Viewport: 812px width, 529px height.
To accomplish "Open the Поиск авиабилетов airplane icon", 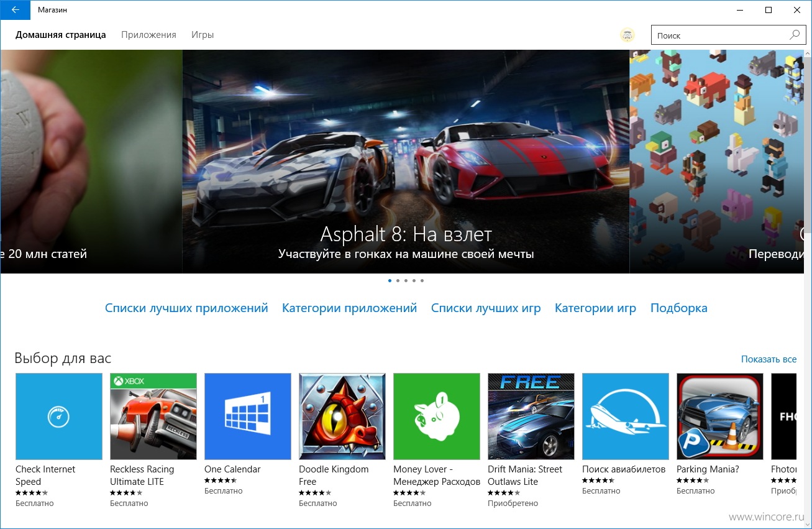I will click(626, 416).
